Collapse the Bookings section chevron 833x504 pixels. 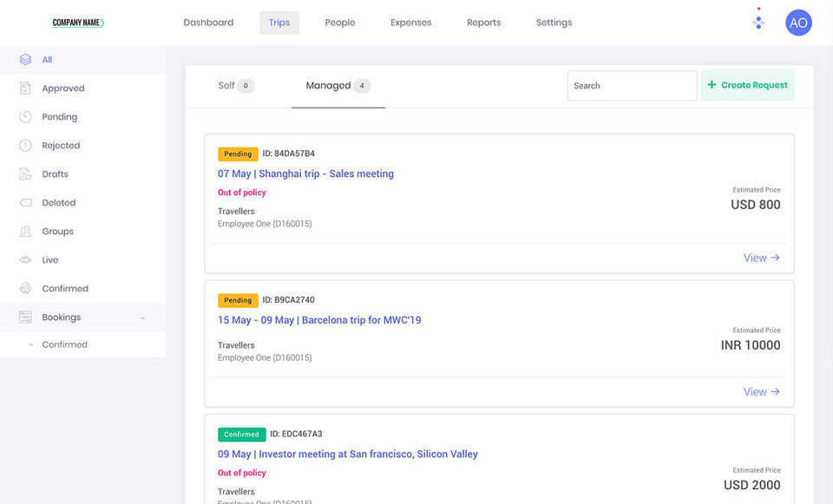click(143, 318)
